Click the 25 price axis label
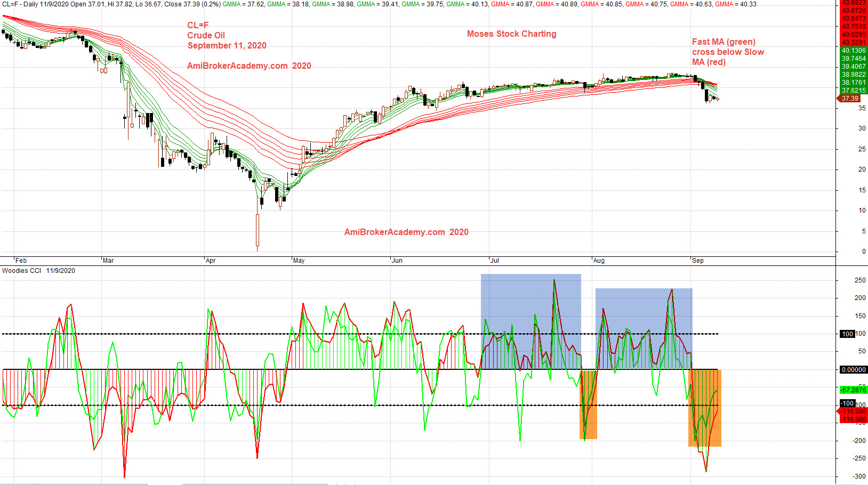Viewport: 868px width, 485px height. pos(862,149)
